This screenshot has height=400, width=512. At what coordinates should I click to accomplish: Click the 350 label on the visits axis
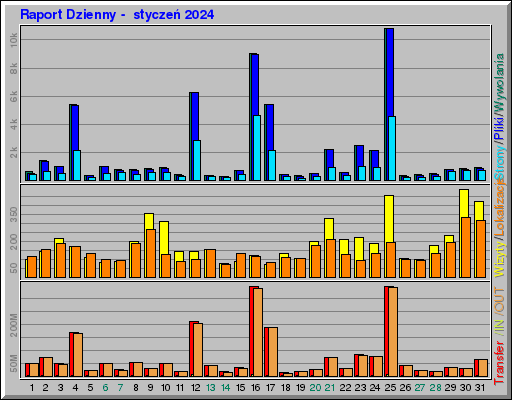pyautogui.click(x=14, y=215)
